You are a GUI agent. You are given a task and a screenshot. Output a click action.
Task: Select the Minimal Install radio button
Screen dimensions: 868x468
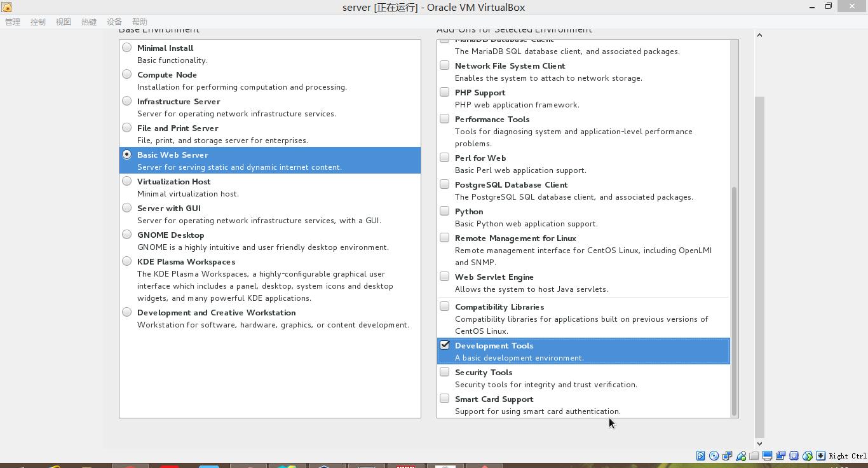[x=127, y=47]
